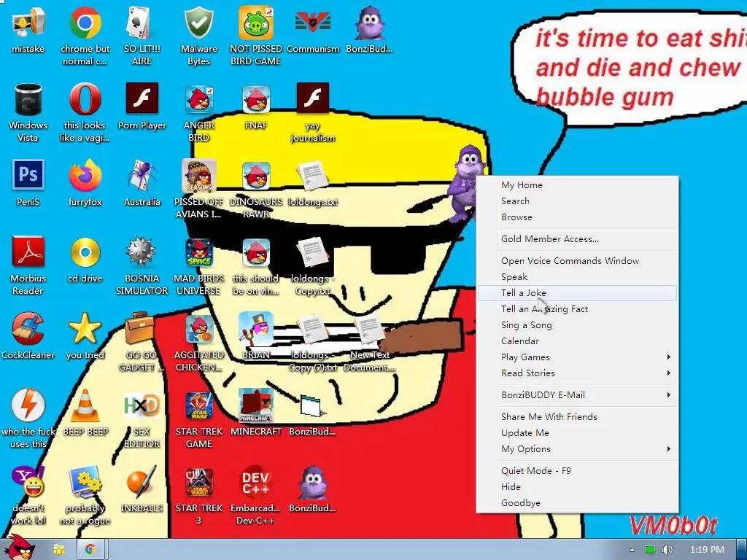This screenshot has width=747, height=560.
Task: Expand the Play Games submenu arrow
Action: click(x=669, y=357)
